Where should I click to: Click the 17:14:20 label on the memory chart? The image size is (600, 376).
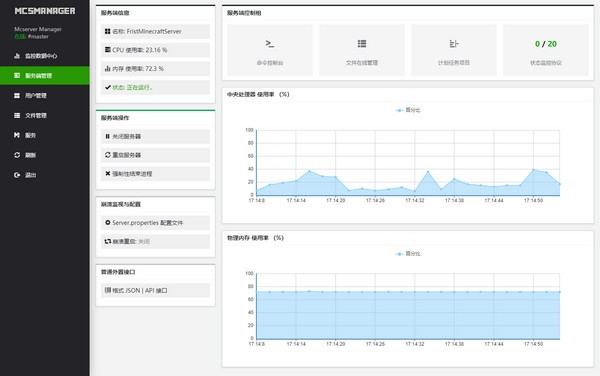coord(336,344)
